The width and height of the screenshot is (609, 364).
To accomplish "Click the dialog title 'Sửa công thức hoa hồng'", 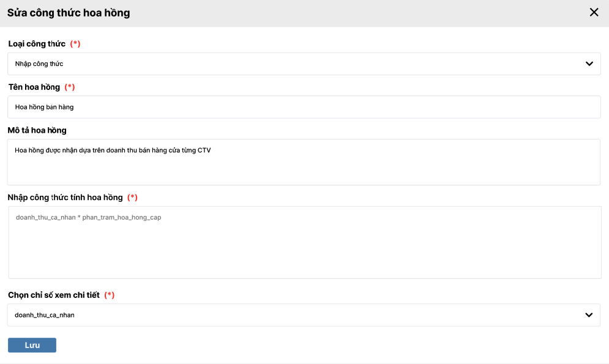I will pos(69,13).
